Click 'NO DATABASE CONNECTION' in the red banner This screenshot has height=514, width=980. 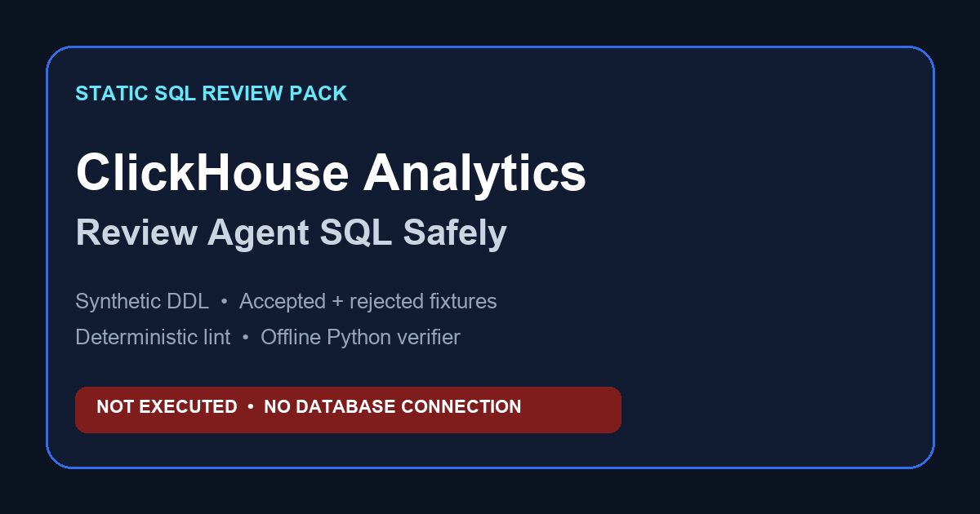[392, 406]
